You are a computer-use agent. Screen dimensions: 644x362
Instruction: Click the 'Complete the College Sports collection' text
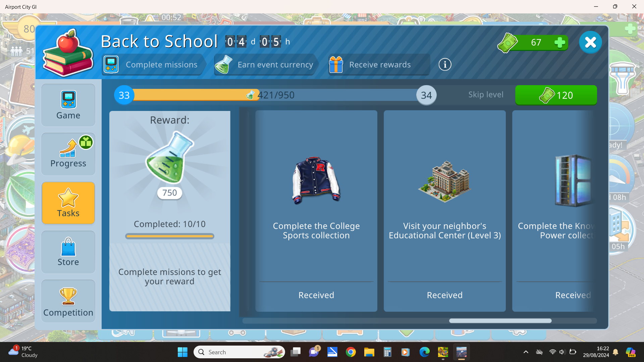pyautogui.click(x=316, y=231)
